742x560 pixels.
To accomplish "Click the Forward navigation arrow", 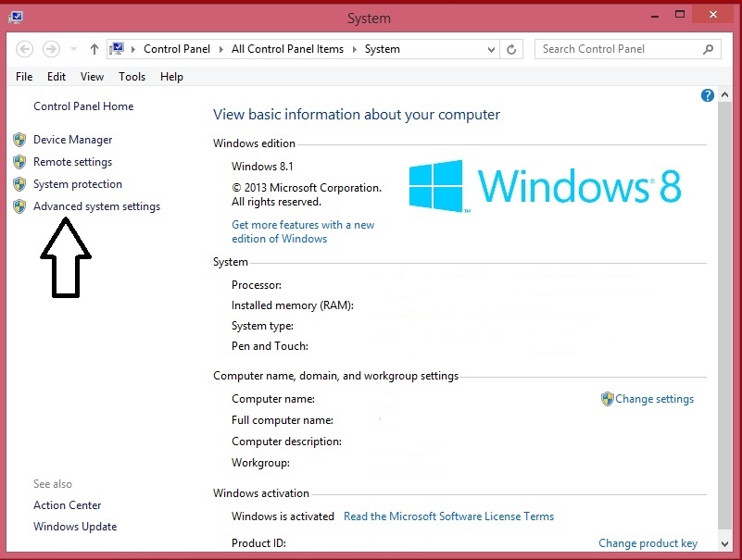I will [x=51, y=49].
